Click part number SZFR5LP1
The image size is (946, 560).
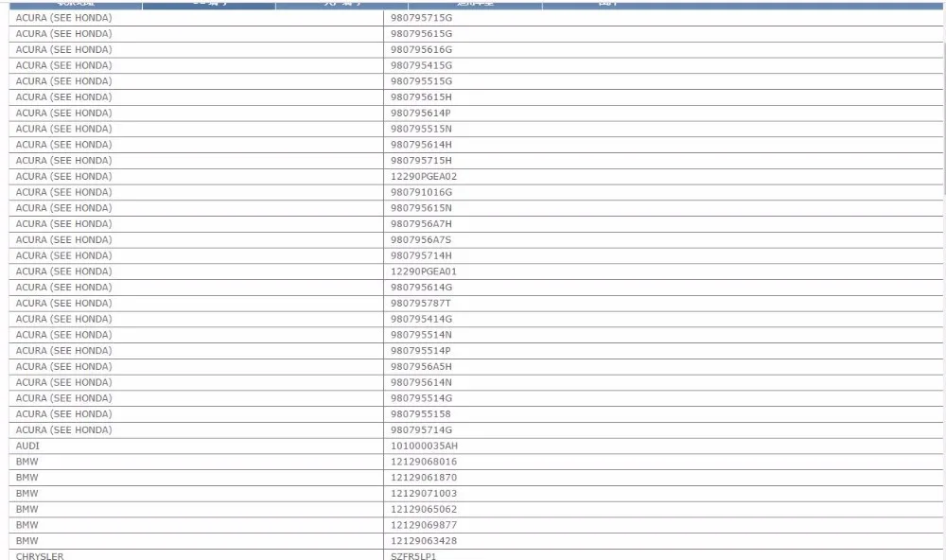click(x=413, y=556)
